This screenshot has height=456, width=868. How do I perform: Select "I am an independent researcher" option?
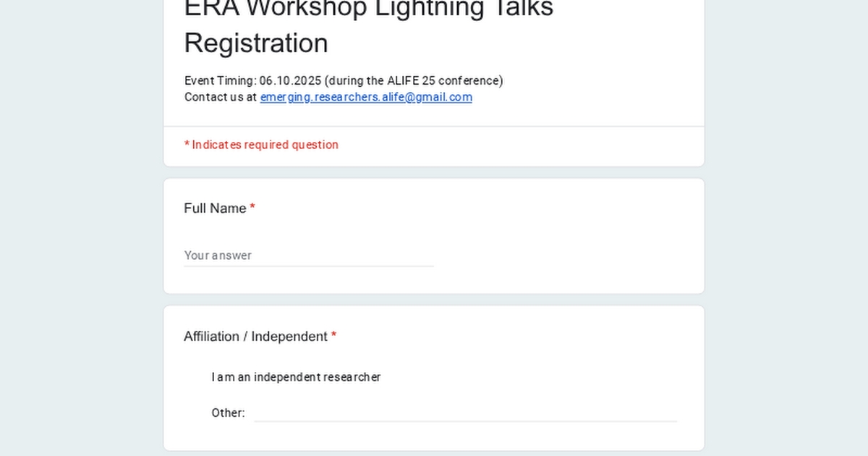coord(296,377)
